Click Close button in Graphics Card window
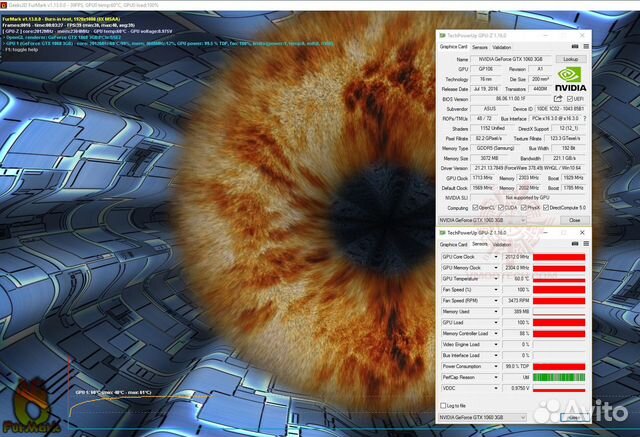Screen dimensions: 640x437 574,220
